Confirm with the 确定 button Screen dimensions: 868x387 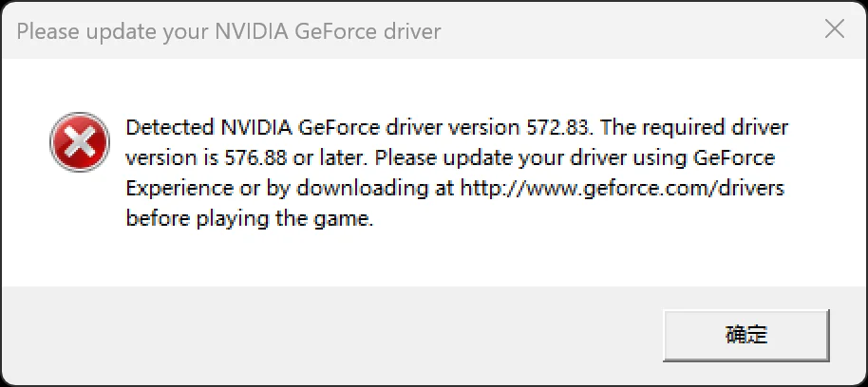tap(746, 335)
